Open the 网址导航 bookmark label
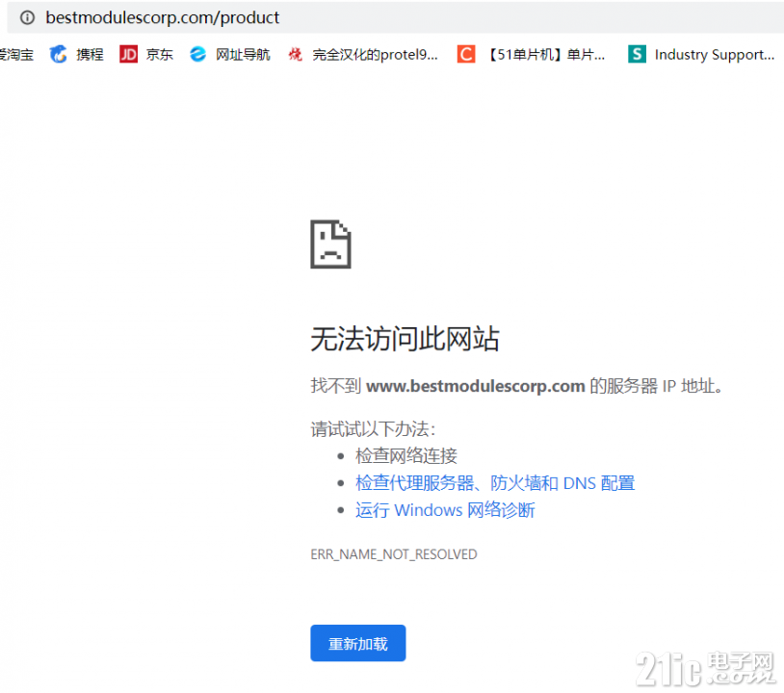The width and height of the screenshot is (784, 693). [x=243, y=55]
